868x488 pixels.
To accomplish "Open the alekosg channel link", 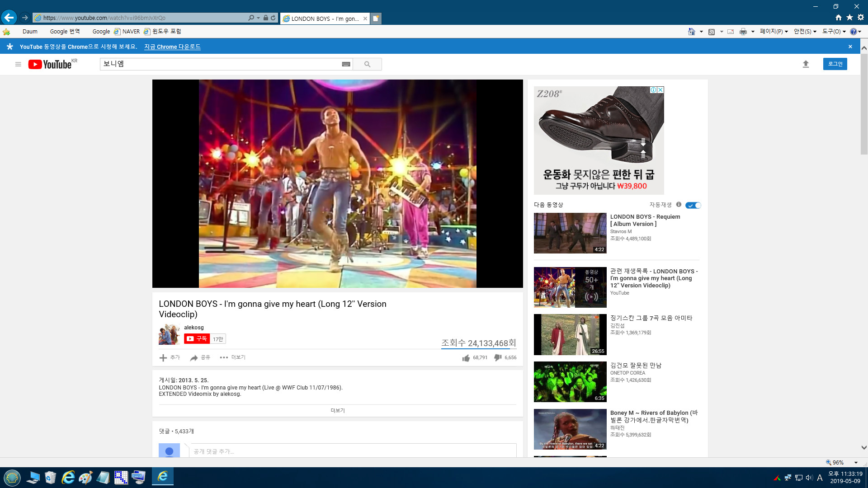I will coord(193,328).
